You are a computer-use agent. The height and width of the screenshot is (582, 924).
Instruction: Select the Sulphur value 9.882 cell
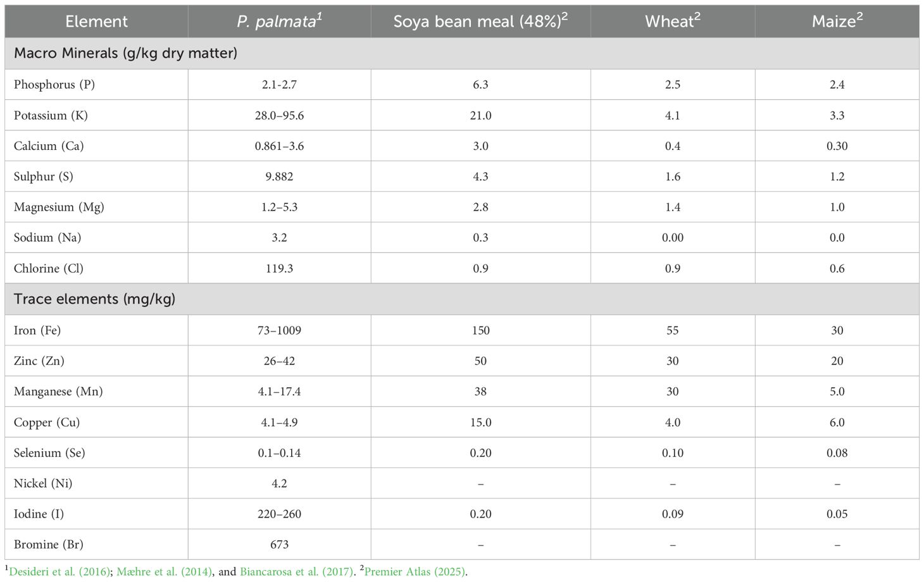[279, 177]
